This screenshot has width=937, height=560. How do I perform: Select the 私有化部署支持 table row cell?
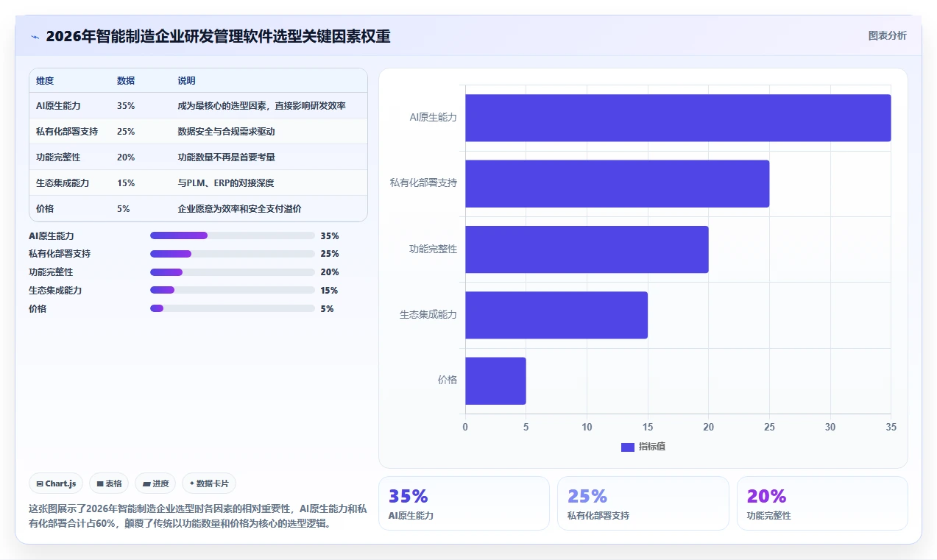pyautogui.click(x=67, y=132)
